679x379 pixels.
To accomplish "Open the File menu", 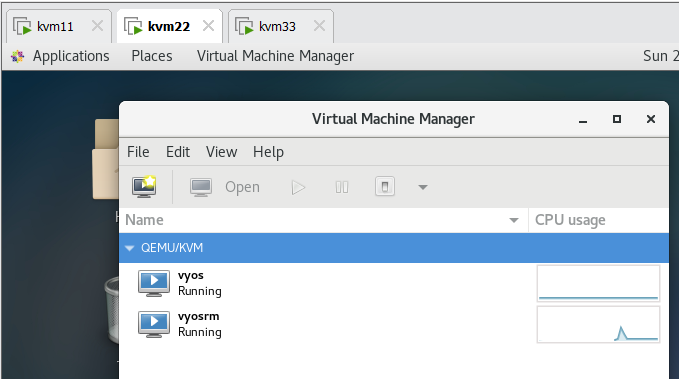I will tap(138, 152).
